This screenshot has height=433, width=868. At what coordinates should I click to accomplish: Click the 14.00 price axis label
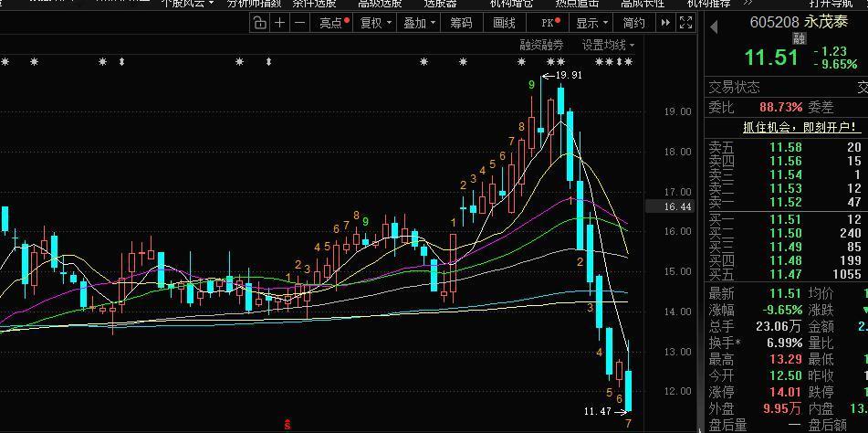677,312
